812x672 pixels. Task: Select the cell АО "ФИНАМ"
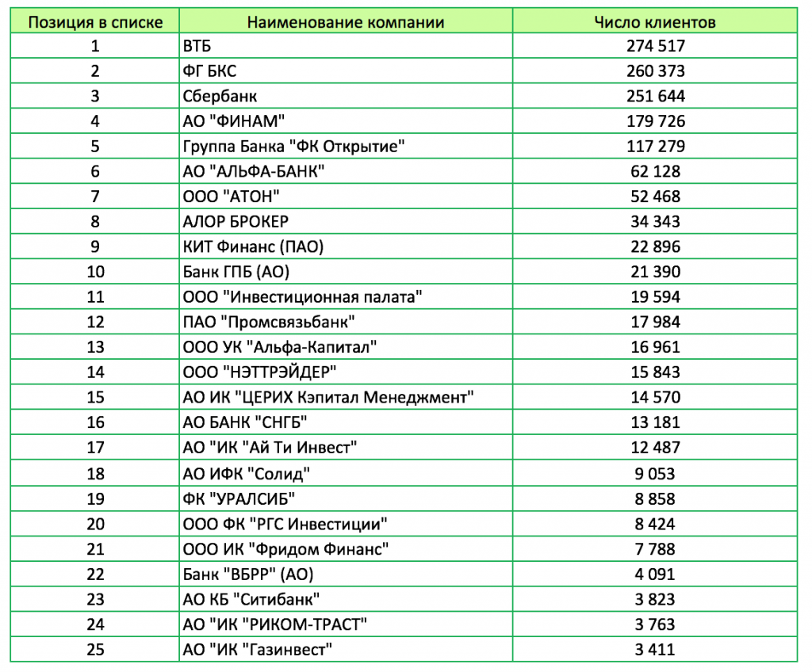(346, 121)
